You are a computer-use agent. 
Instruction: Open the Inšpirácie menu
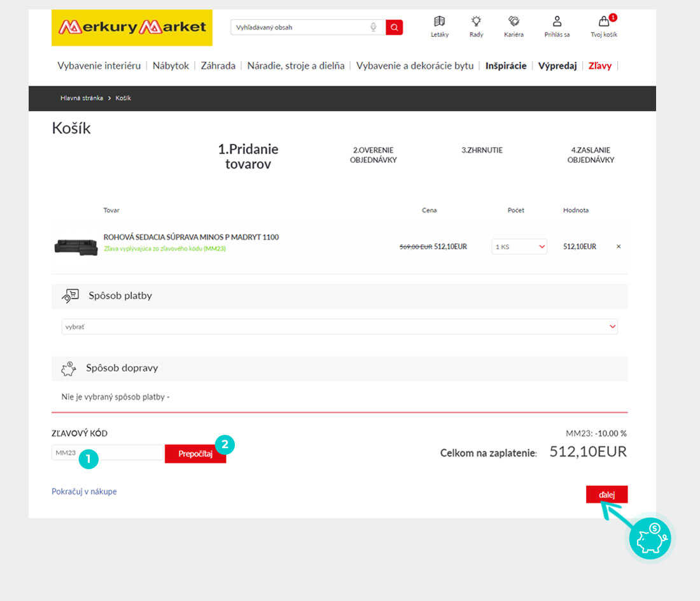coord(506,66)
